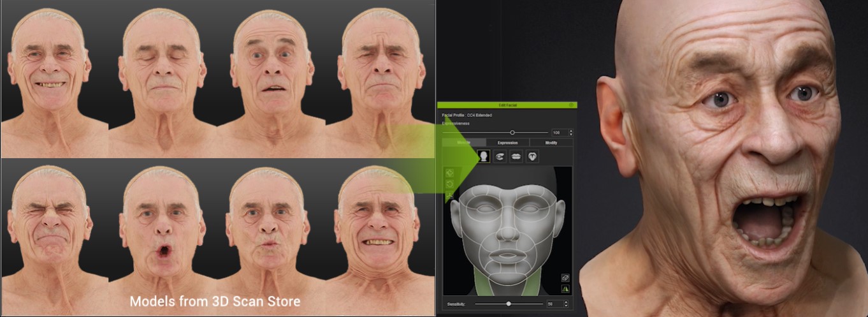
Task: Switch to the Modify tab
Action: [x=551, y=143]
